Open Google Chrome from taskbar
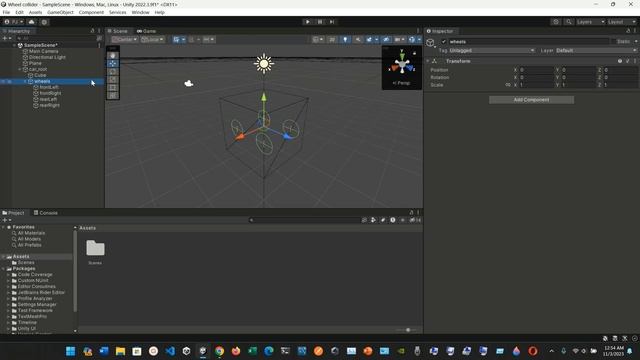The width and height of the screenshot is (640, 360). pos(220,351)
